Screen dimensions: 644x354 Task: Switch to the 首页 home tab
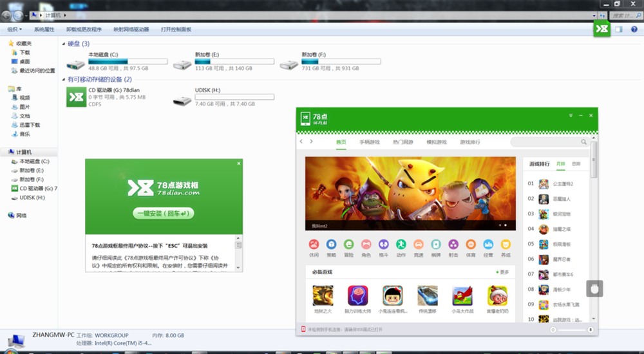coord(341,142)
